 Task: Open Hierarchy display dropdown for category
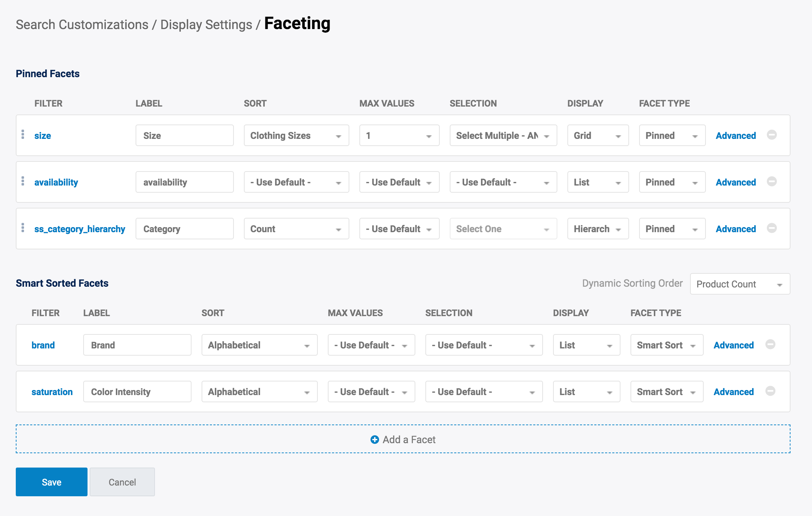tap(598, 229)
